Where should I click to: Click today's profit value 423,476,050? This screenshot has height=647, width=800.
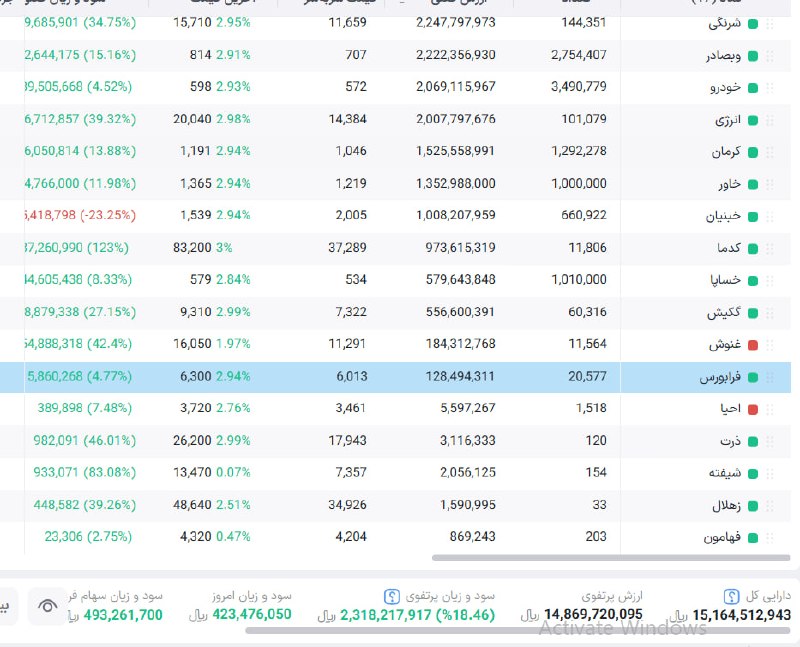point(252,614)
